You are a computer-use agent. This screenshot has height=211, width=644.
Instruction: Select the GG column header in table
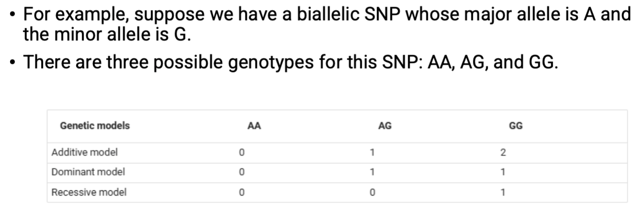(516, 127)
